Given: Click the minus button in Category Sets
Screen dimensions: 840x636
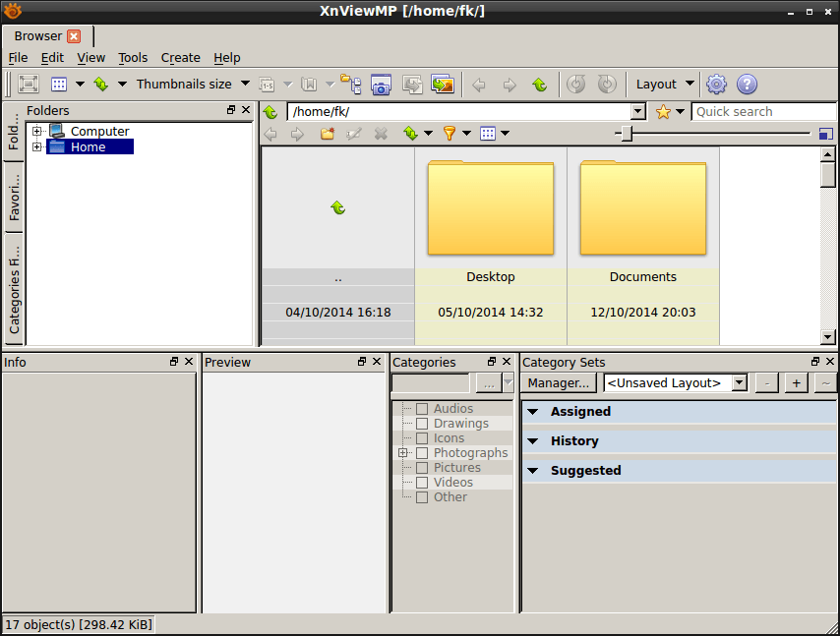Looking at the screenshot, I should click(767, 383).
